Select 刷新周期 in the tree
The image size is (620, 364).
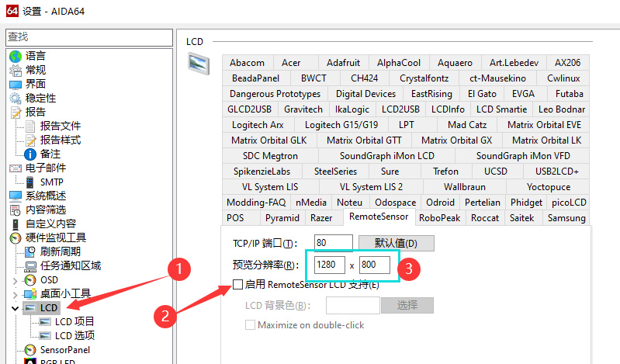60,252
